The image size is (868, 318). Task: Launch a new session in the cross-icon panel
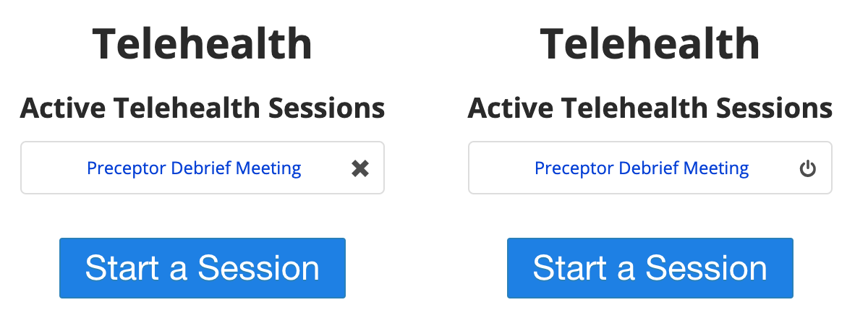click(x=203, y=268)
